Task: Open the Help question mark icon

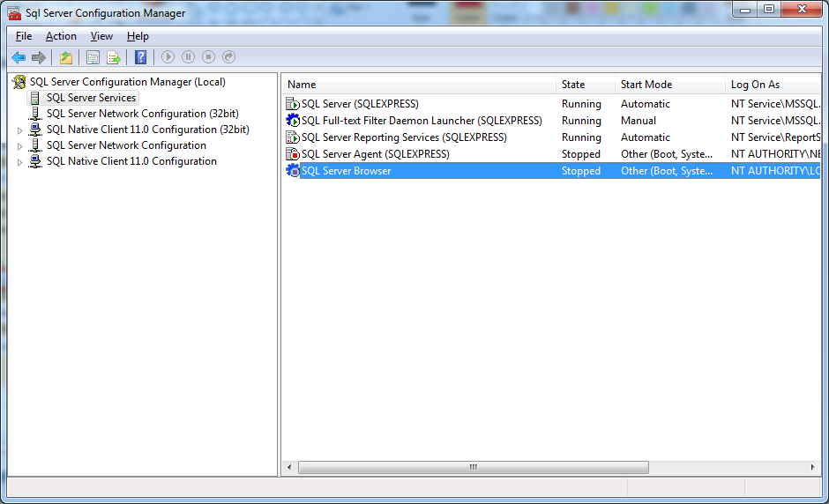Action: [140, 57]
